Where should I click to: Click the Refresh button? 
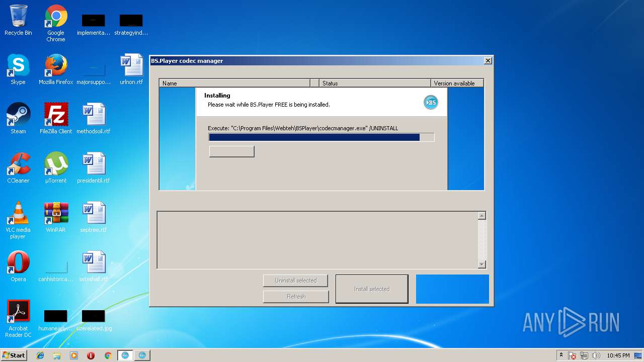296,297
